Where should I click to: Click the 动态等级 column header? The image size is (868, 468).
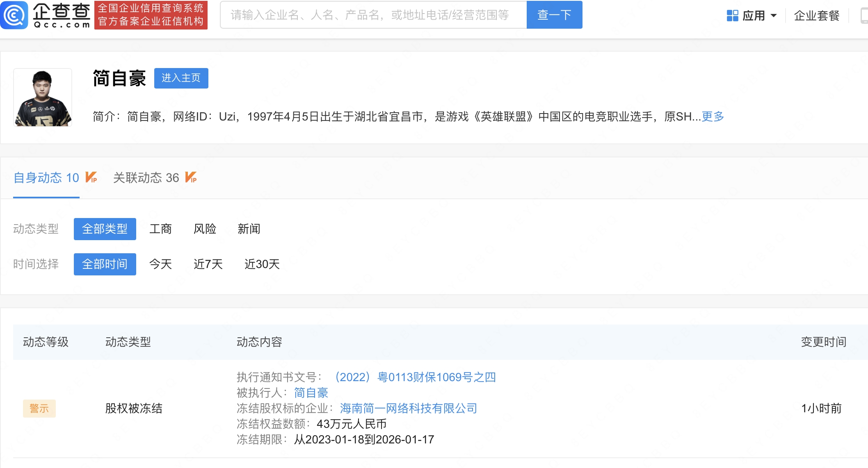(46, 342)
